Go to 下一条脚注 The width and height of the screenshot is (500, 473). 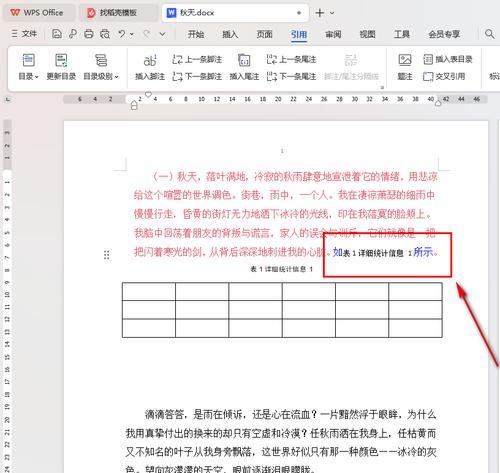tap(197, 77)
